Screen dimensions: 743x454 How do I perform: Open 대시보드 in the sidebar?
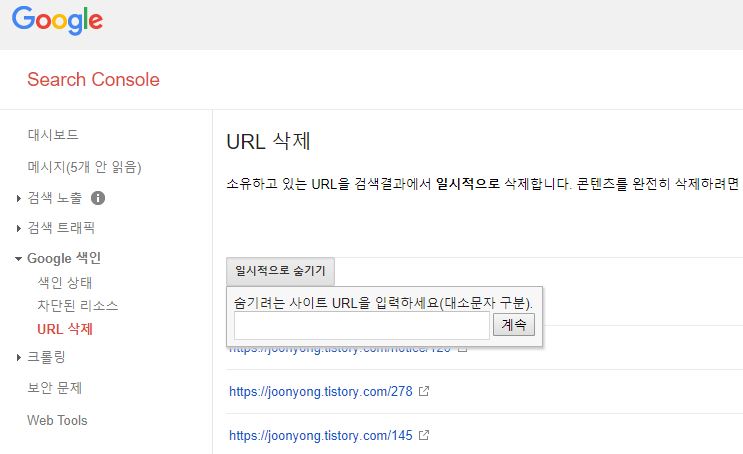click(x=53, y=135)
